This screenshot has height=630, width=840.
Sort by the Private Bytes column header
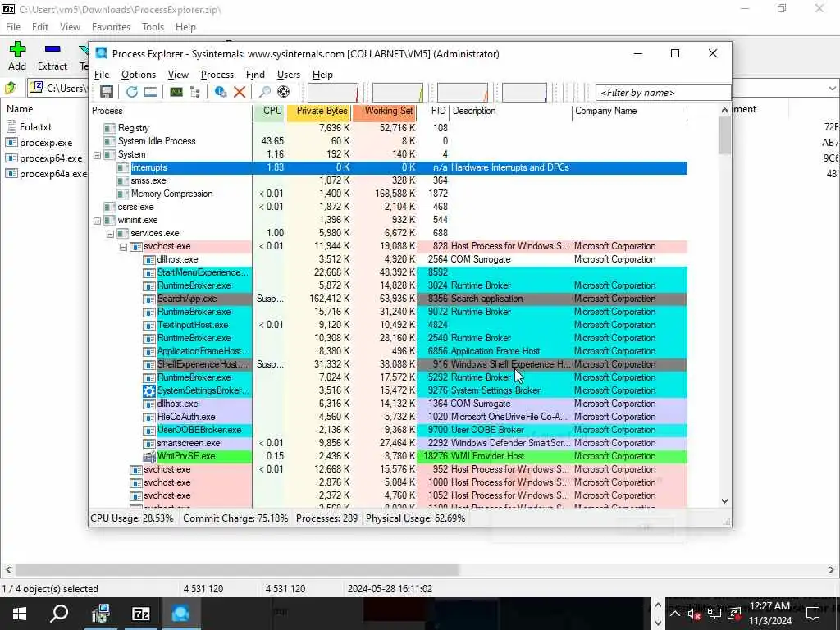319,111
